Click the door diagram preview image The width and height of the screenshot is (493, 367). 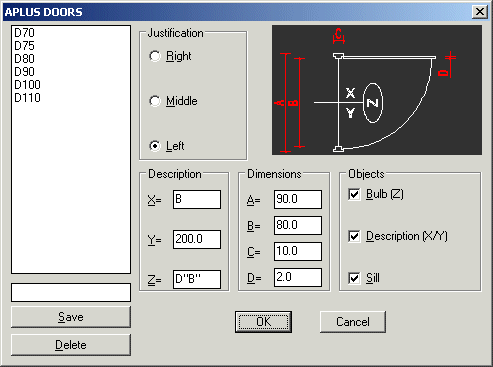(x=377, y=90)
